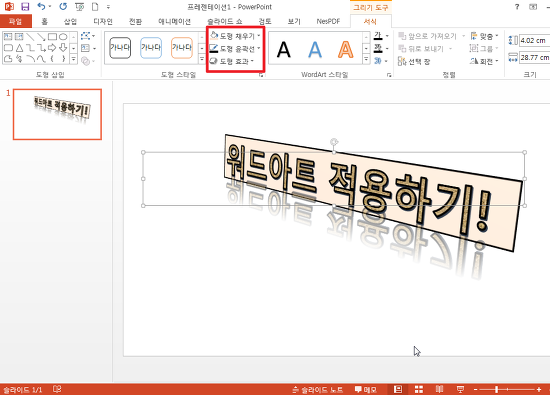Create a new blank document icon
Viewport: 550px width, 395px height.
[95, 7]
